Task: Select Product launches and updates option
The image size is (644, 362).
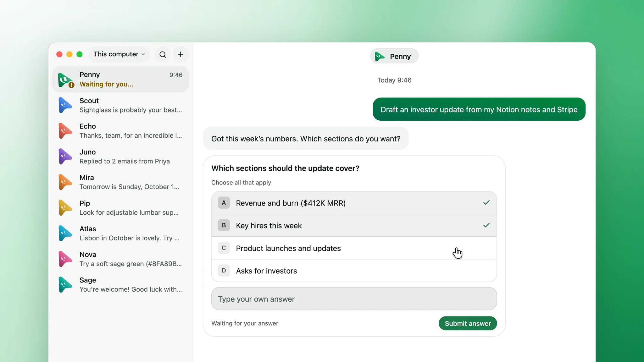Action: tap(354, 248)
